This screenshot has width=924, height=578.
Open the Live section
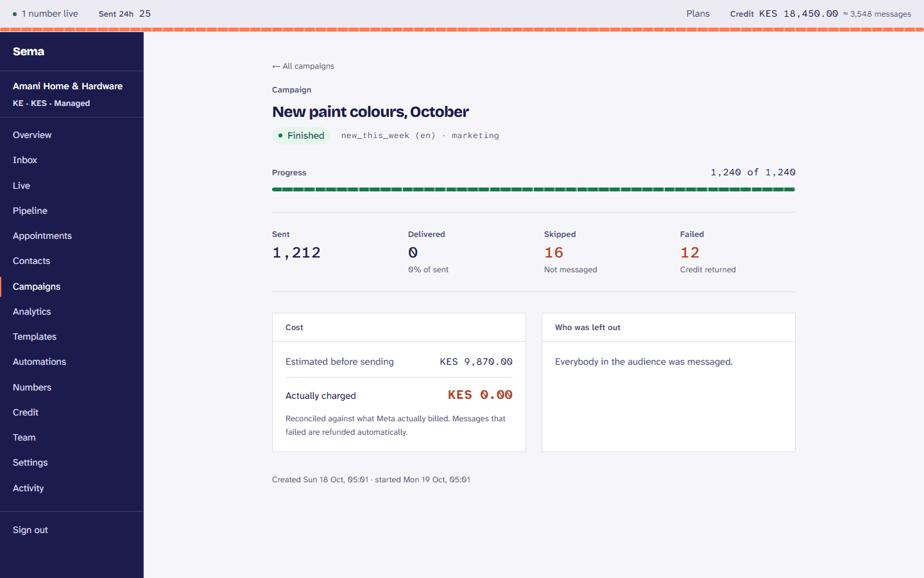tap(21, 186)
